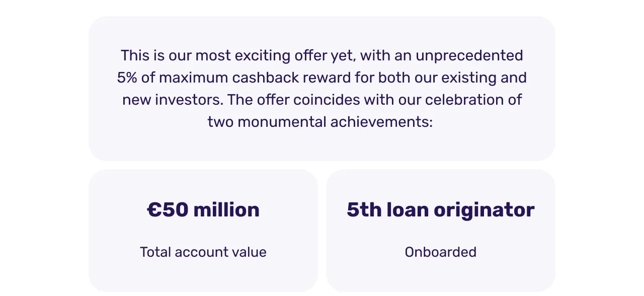Viewport: 644px width, 296px height.
Task: Select the "Total account value" label
Action: click(203, 252)
